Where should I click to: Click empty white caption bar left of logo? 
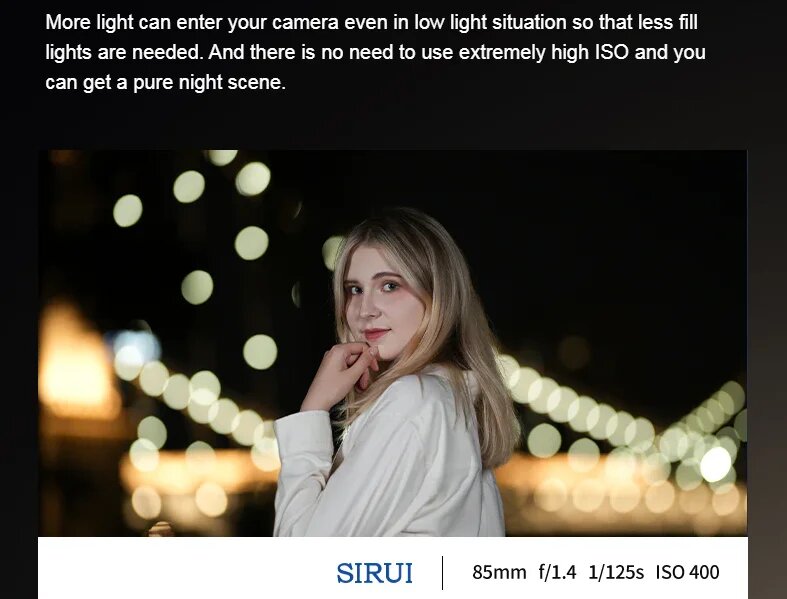click(186, 570)
